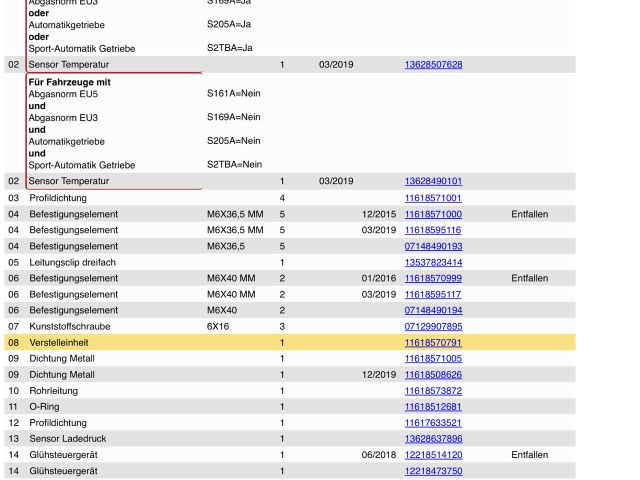This screenshot has width=640, height=480.
Task: Click the Leitungsclip dreifach description cell
Action: (x=72, y=262)
